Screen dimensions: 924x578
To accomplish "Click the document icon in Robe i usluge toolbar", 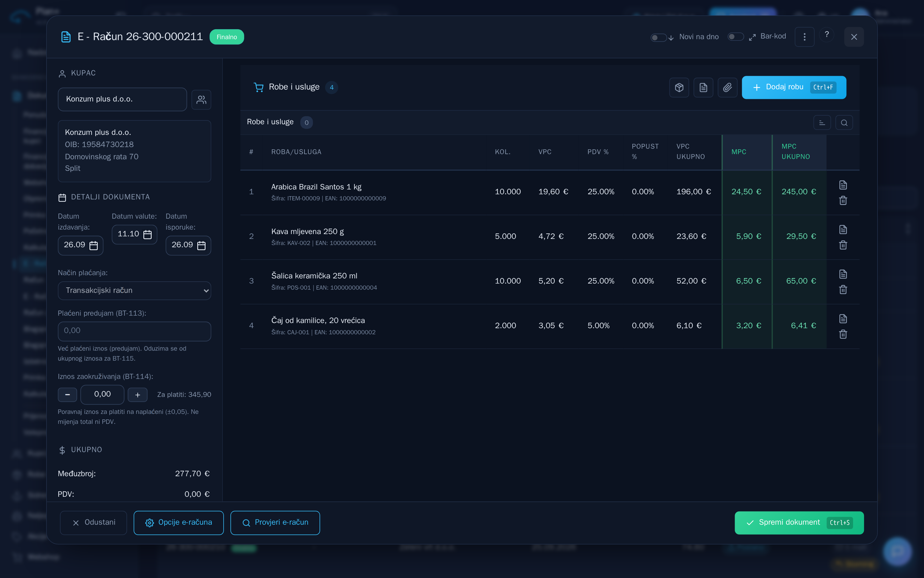I will [703, 88].
